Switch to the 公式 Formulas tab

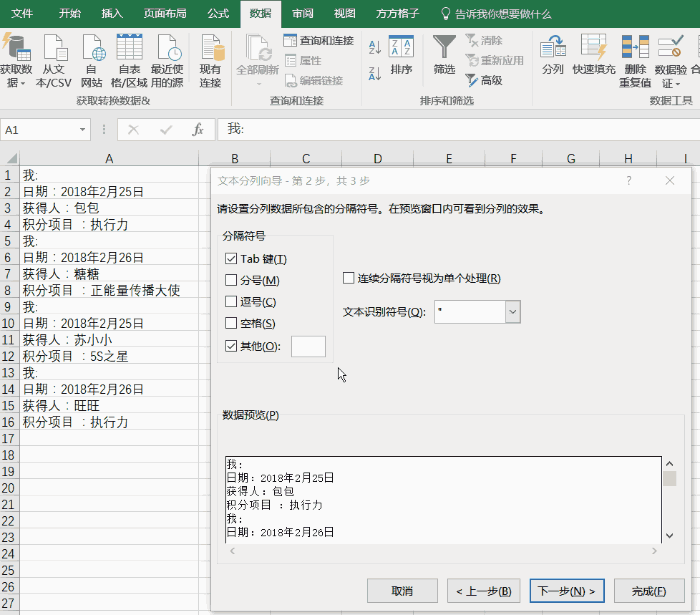coord(218,13)
